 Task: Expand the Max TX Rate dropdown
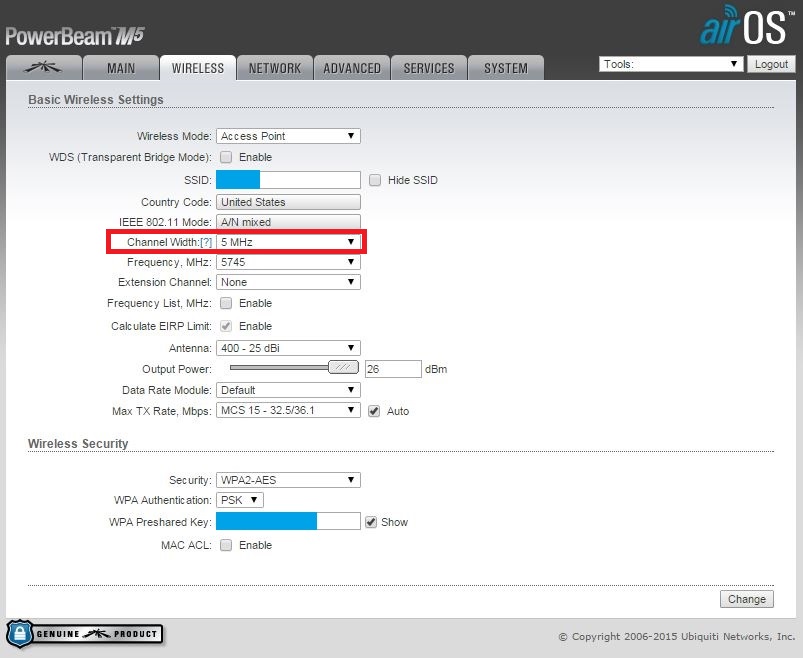[288, 410]
